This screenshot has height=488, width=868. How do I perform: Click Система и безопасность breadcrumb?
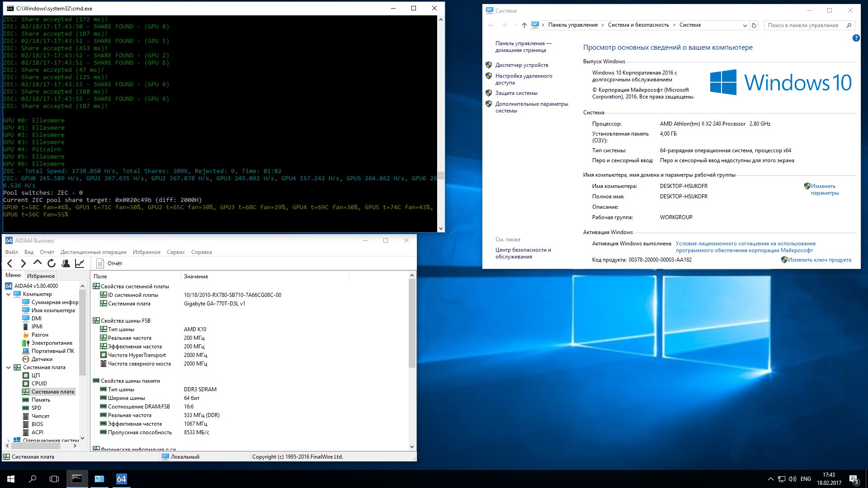click(x=638, y=25)
